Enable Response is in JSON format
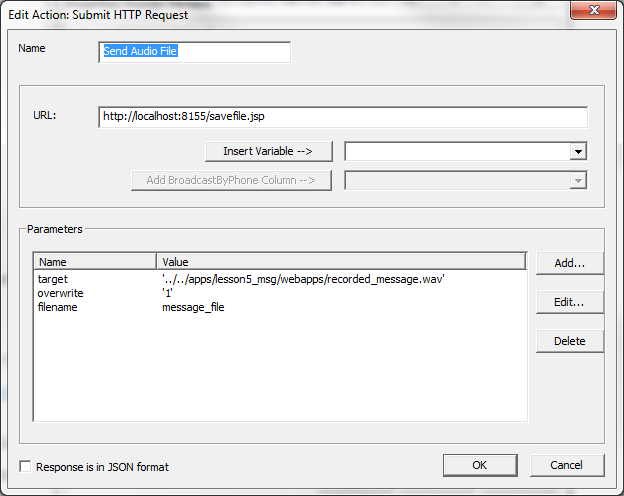The width and height of the screenshot is (624, 496). 26,467
